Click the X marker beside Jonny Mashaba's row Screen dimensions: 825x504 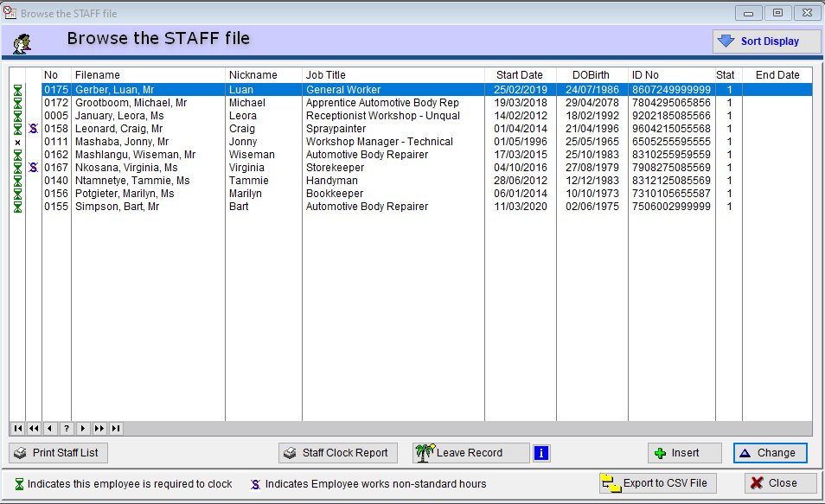coord(17,142)
